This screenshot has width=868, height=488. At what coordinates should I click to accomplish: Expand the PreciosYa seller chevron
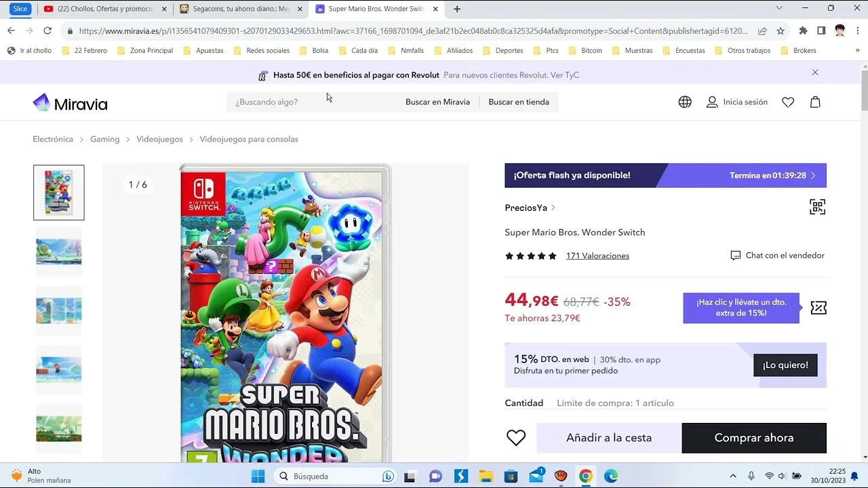tap(553, 208)
